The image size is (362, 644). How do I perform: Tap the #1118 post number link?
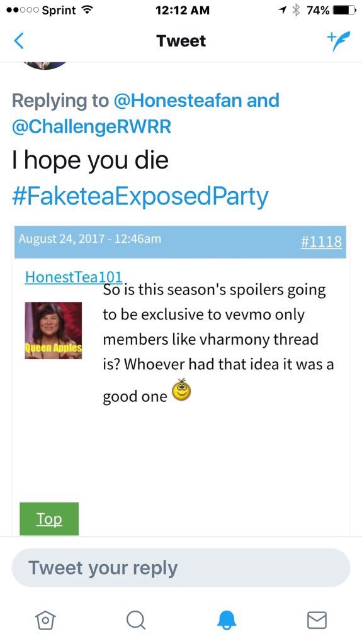[321, 241]
